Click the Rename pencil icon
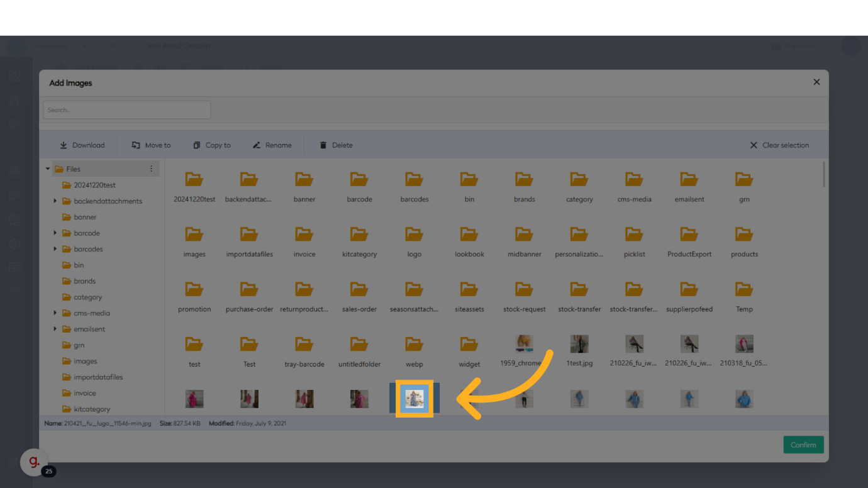This screenshot has height=488, width=868. point(257,145)
